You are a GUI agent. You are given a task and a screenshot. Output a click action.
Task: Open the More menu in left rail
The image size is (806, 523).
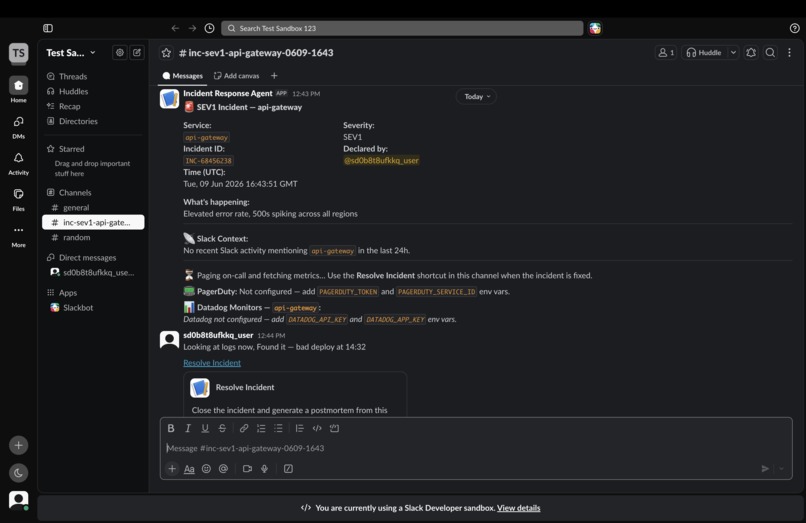(x=19, y=236)
